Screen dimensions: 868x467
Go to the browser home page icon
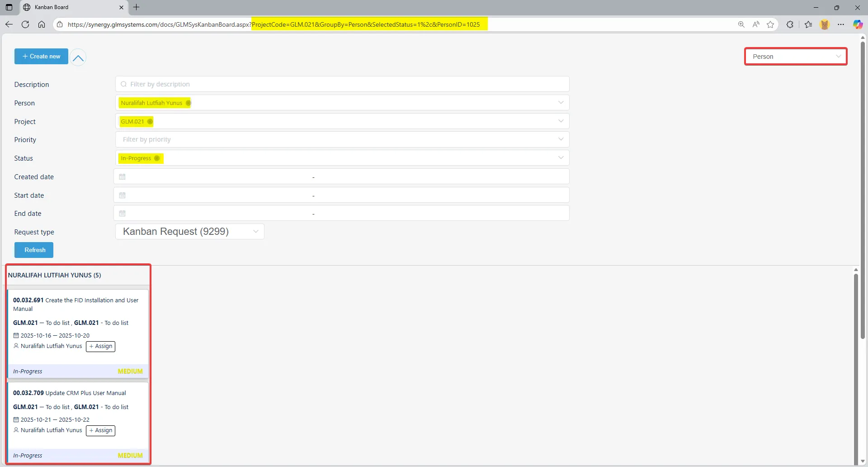pos(42,24)
